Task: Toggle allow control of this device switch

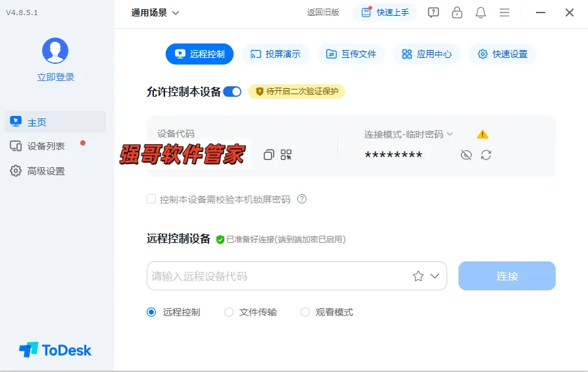Action: click(232, 92)
